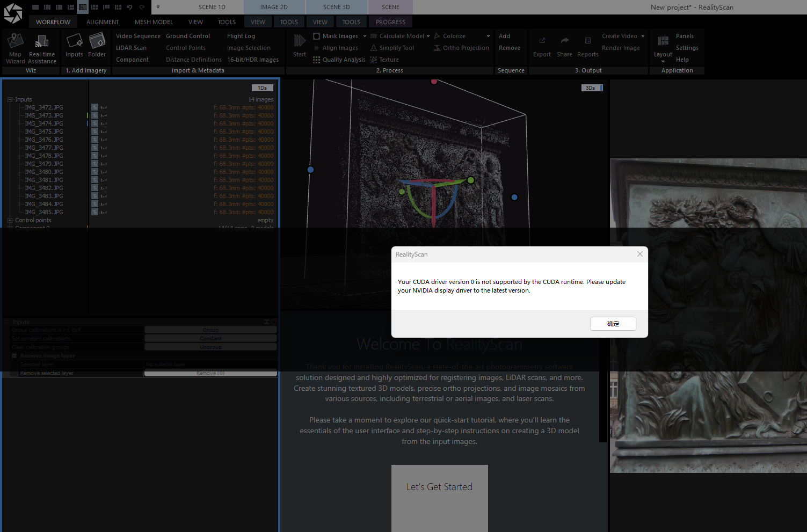Click the Remove (0) button
This screenshot has width=807, height=532.
point(210,373)
